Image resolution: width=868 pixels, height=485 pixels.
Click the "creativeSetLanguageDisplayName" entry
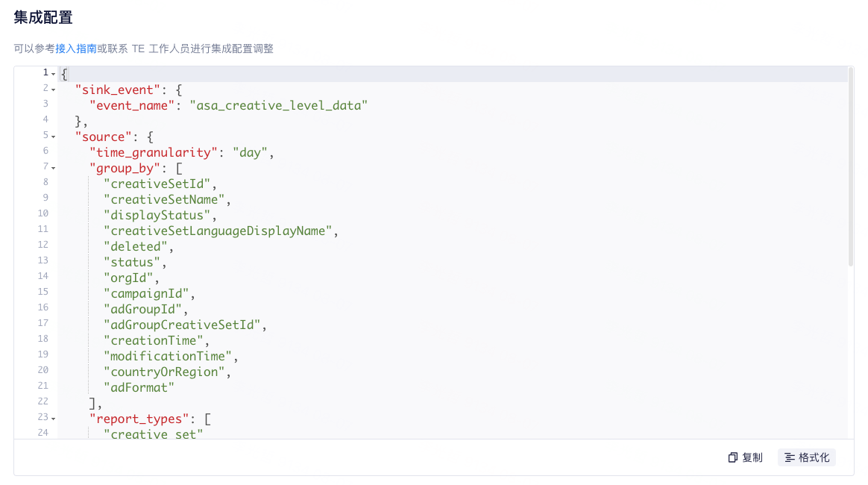point(218,231)
